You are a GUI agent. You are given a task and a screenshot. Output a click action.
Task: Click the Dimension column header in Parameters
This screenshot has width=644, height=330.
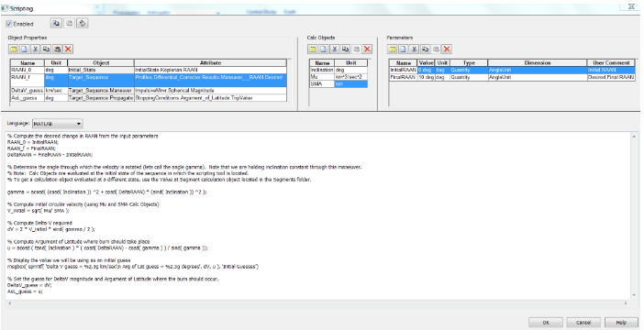[538, 63]
